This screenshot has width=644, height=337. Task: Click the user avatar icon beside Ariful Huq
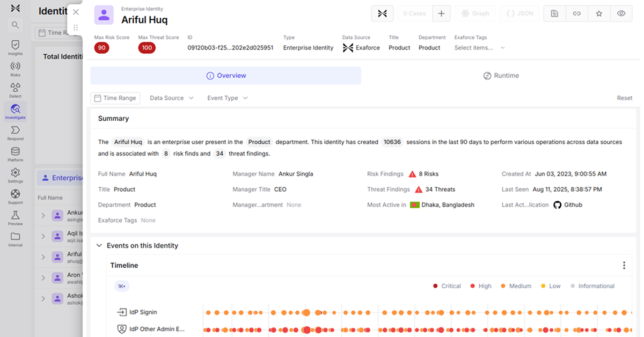click(x=104, y=15)
